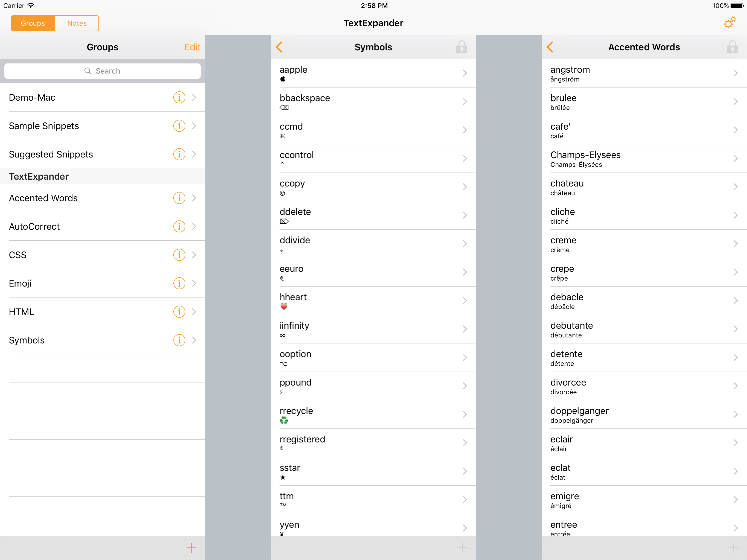The image size is (747, 560).
Task: Tap info icon for AutoCorrect group
Action: [x=179, y=226]
